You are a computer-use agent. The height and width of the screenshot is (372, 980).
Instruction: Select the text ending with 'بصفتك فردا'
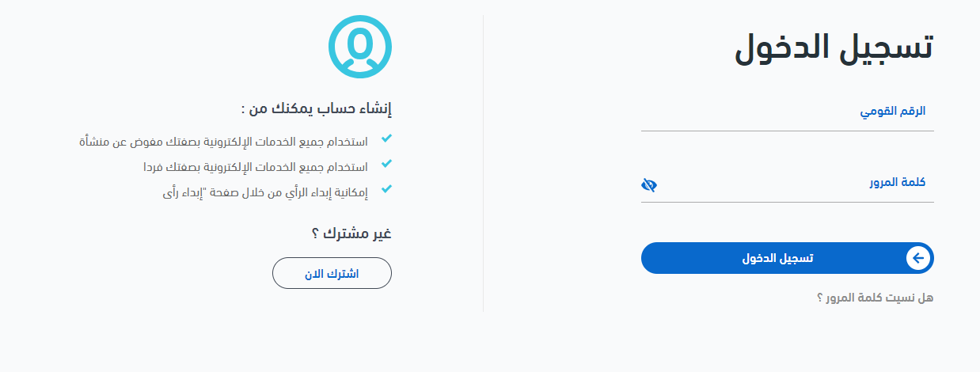tap(255, 168)
